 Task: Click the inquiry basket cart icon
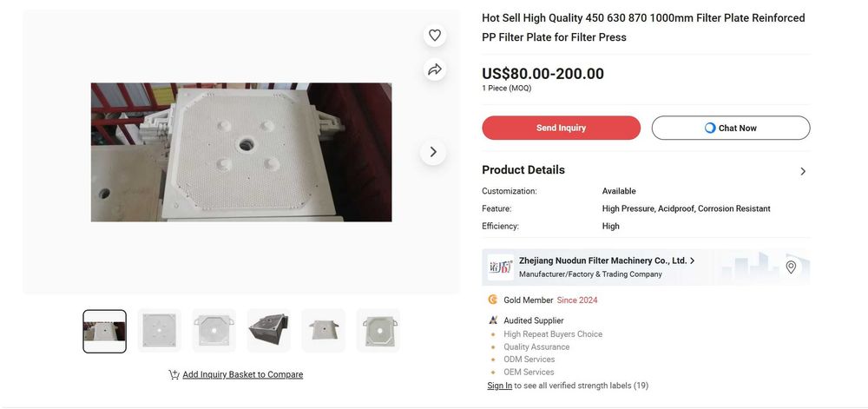click(174, 375)
